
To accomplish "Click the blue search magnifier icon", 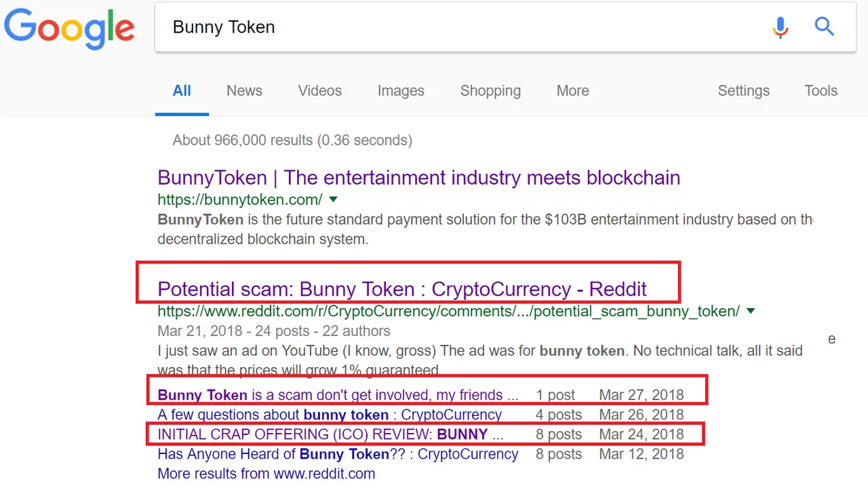I will (824, 27).
